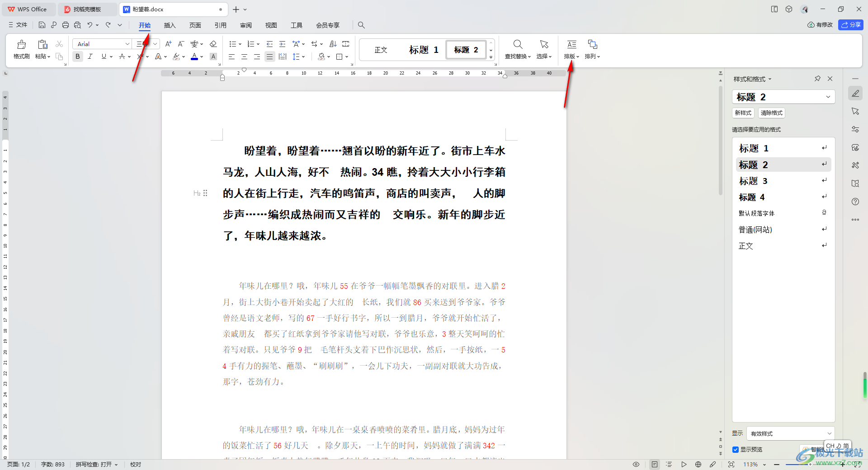The height and width of the screenshot is (470, 868).
Task: Pin the Styles and Formatting pane
Action: coord(817,79)
